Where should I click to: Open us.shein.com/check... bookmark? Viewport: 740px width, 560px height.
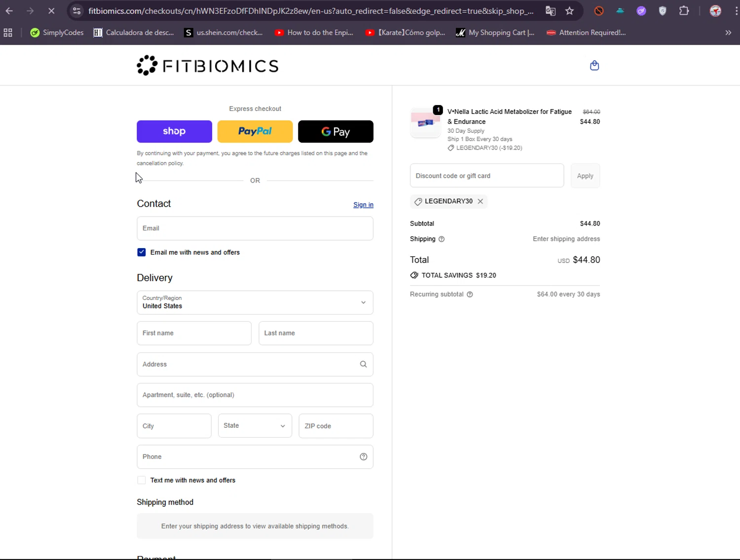[x=223, y=33]
